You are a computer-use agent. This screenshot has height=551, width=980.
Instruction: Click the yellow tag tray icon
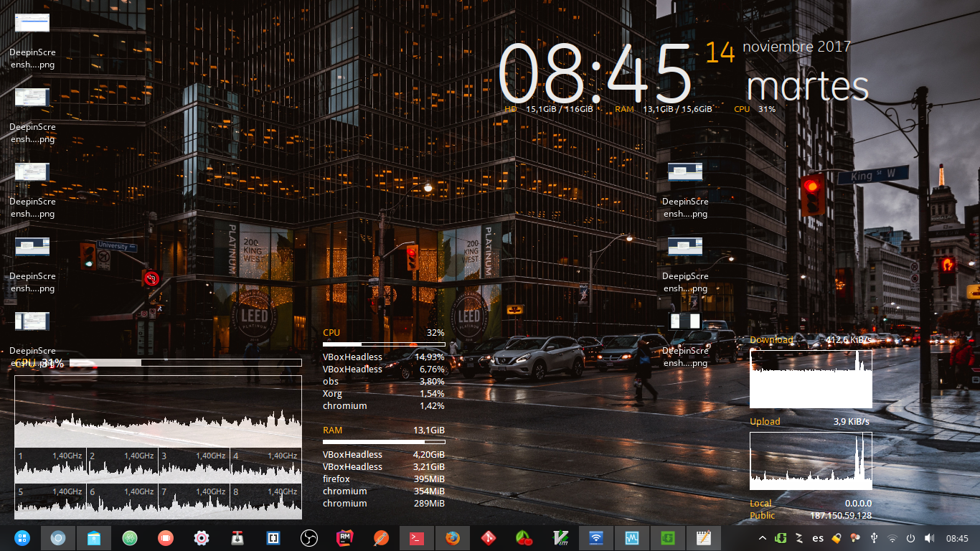[836, 538]
